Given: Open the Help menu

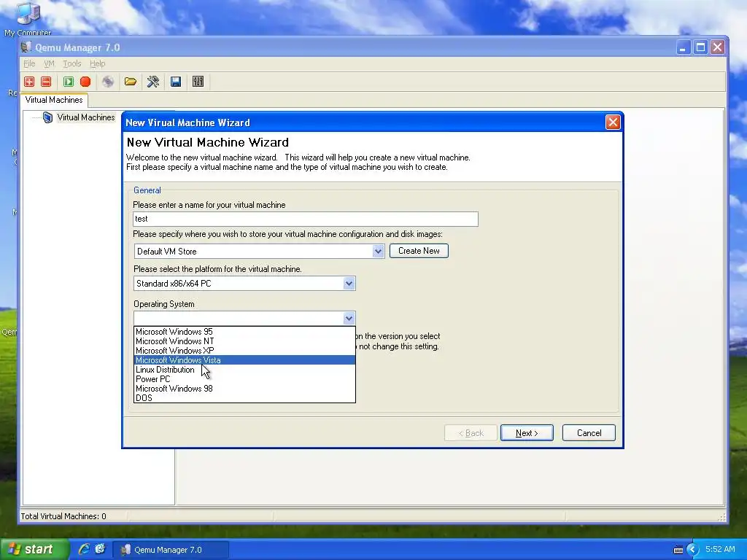Looking at the screenshot, I should point(97,63).
